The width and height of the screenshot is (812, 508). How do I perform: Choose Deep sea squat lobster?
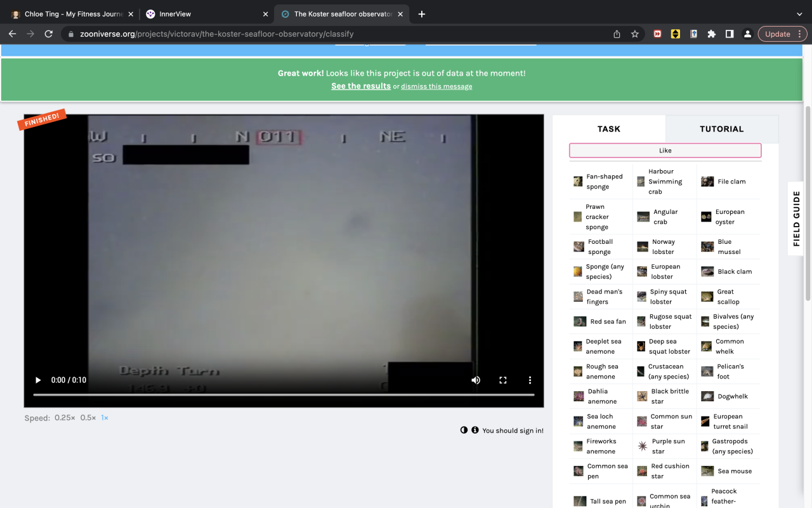click(665, 346)
